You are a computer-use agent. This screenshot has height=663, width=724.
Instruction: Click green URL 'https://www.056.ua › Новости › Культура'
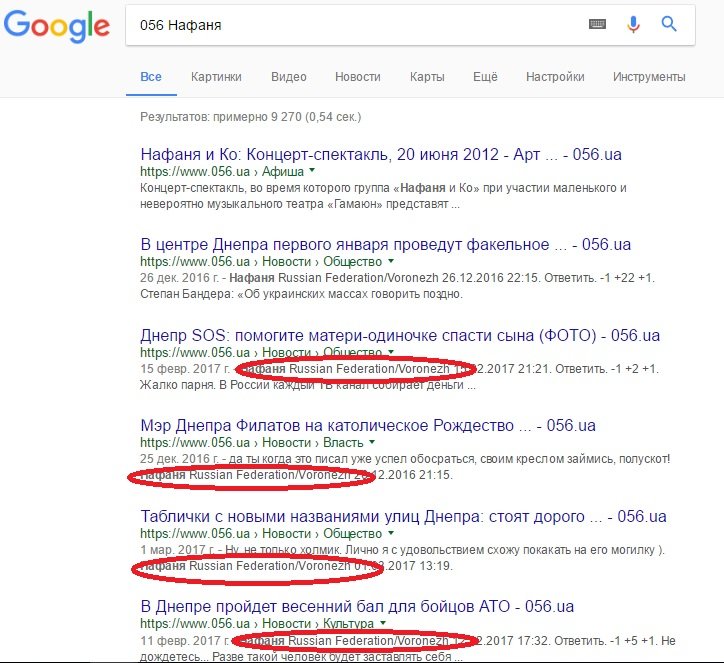pos(257,623)
